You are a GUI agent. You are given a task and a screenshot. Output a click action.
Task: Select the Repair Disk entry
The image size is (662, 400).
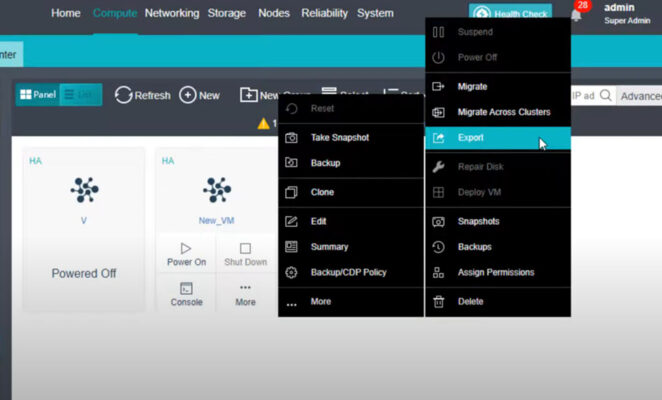pyautogui.click(x=498, y=167)
